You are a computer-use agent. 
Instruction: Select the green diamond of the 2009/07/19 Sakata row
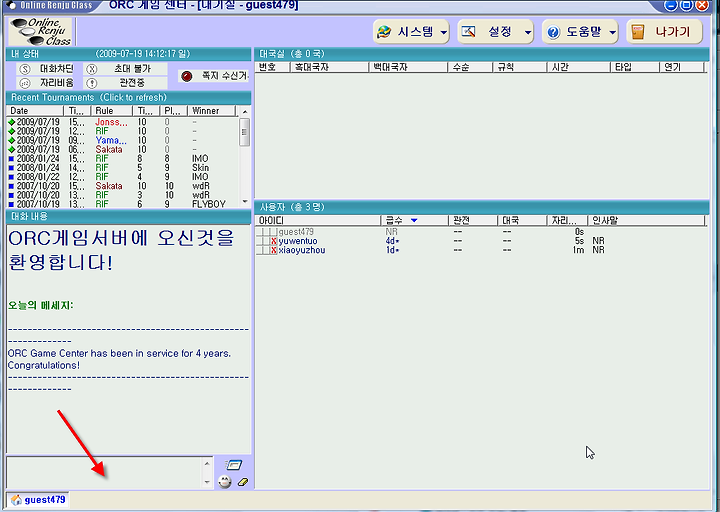(x=11, y=150)
